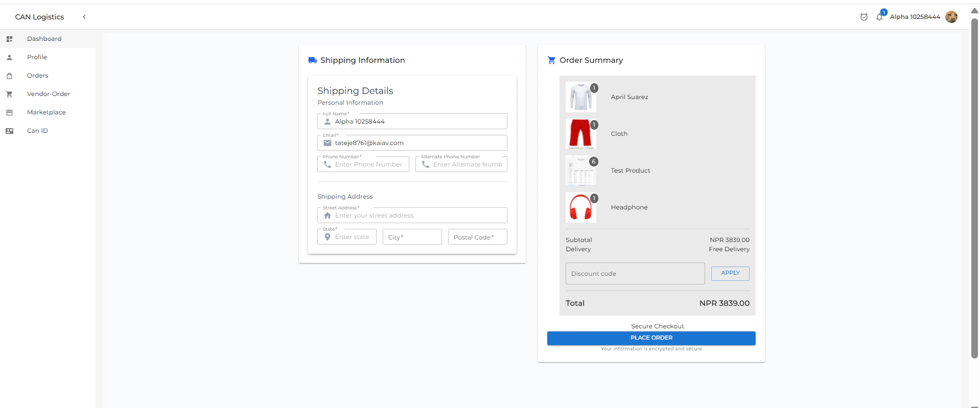This screenshot has height=408, width=980.
Task: Click the APPLY discount button
Action: 730,273
